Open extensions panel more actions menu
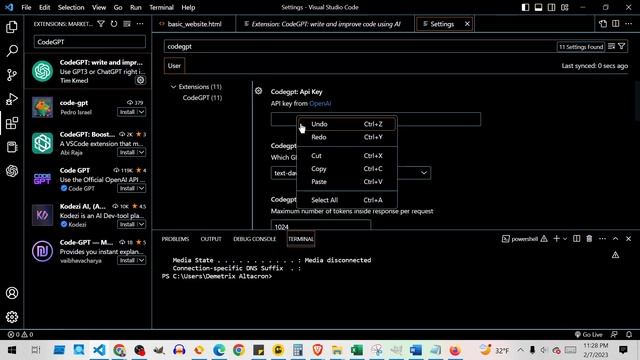 (140, 24)
